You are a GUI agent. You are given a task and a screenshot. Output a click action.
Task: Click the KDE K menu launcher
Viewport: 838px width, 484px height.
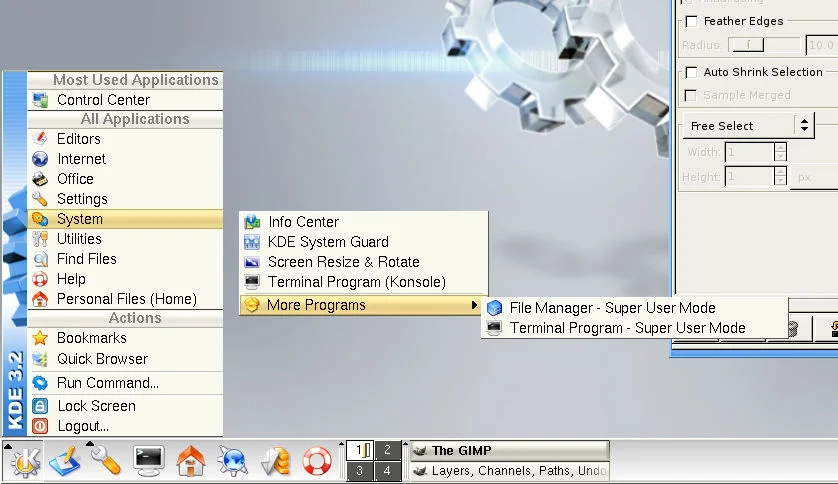[x=24, y=461]
